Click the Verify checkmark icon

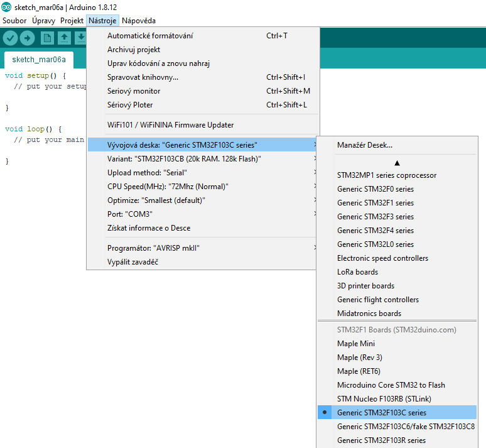(10, 38)
